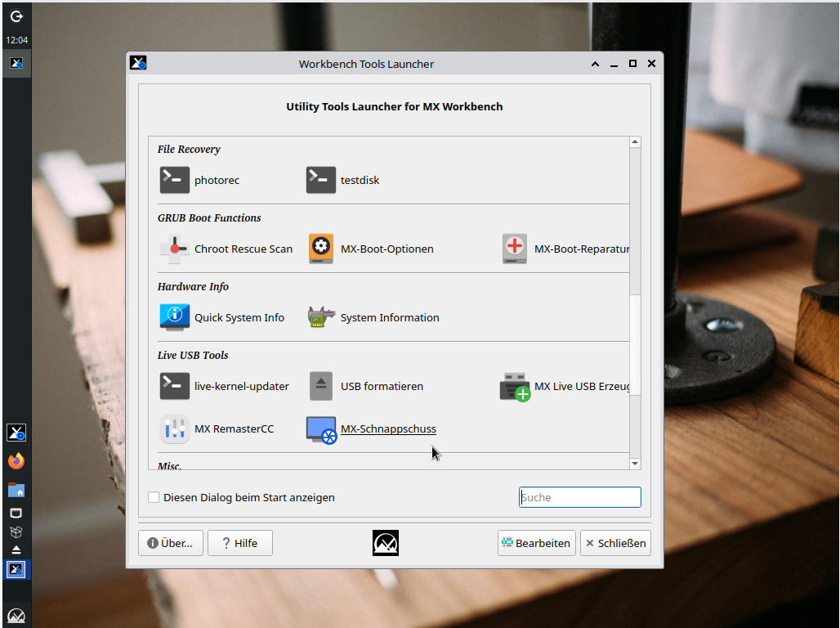Click the 'Chroot Rescue Scan' label
Image resolution: width=840 pixels, height=628 pixels.
244,249
